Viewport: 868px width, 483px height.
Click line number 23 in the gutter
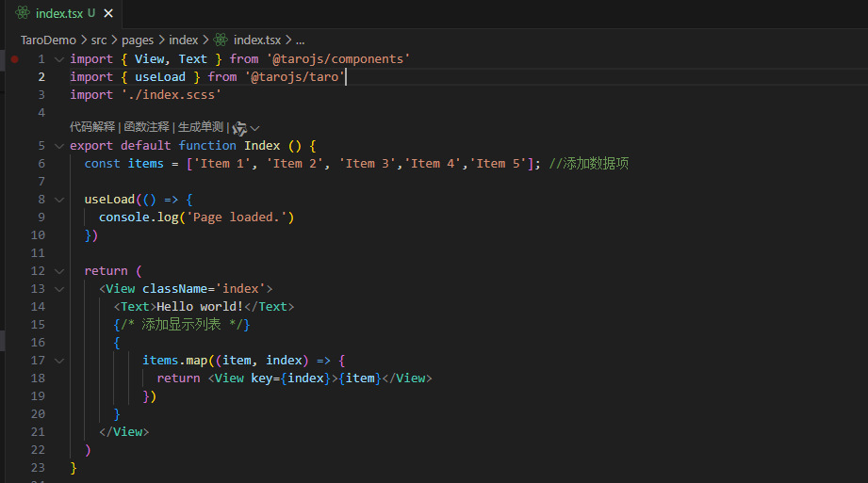point(38,468)
